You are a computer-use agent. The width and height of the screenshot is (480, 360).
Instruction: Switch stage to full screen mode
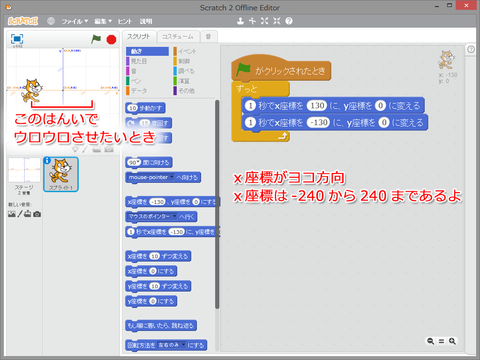tap(17, 39)
